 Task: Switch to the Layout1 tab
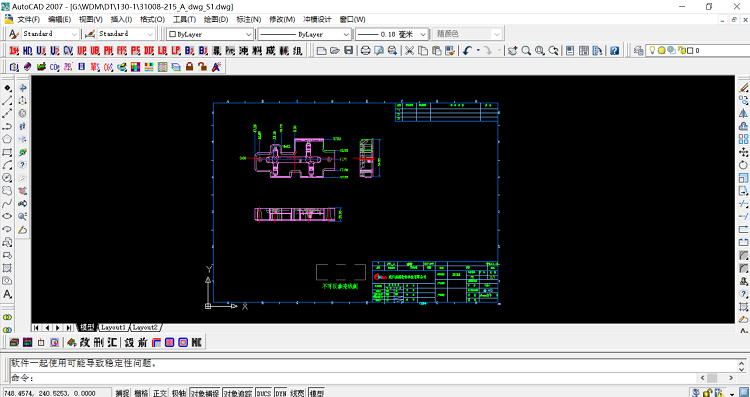coord(113,328)
